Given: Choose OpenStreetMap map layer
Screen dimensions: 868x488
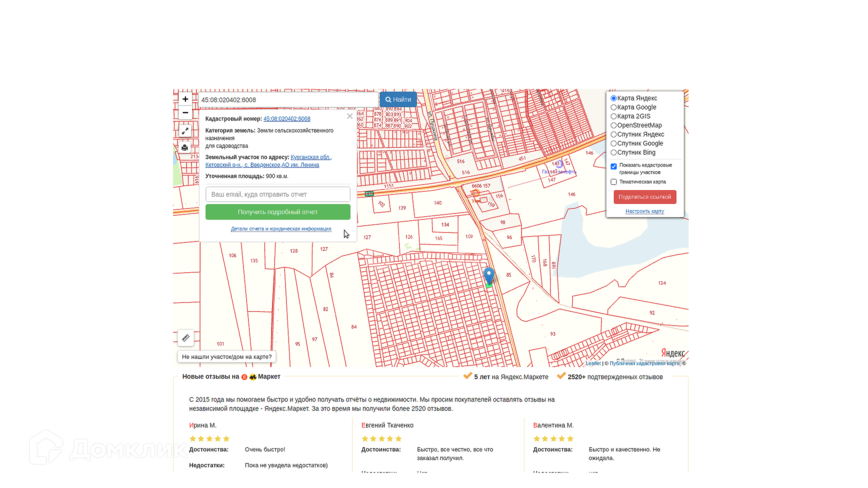Looking at the screenshot, I should [613, 126].
